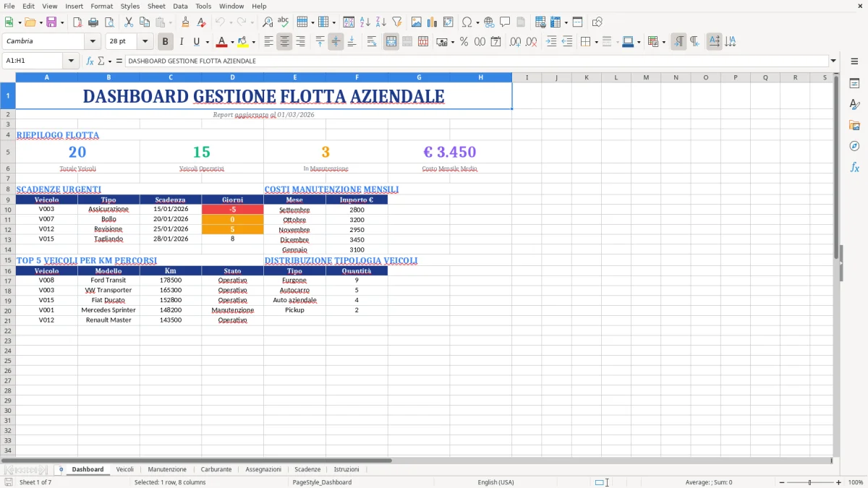Insert an image into the spreadsheet

click(x=417, y=21)
